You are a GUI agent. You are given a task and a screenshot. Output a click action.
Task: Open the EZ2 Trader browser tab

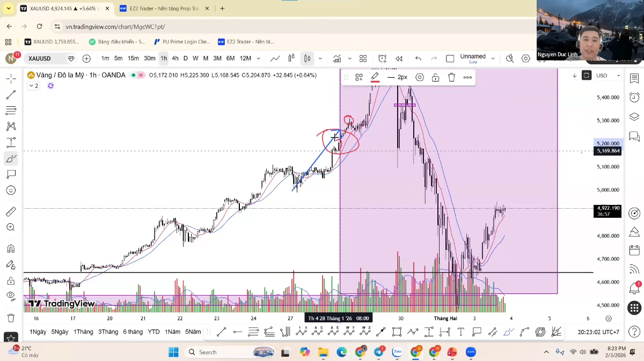(163, 8)
